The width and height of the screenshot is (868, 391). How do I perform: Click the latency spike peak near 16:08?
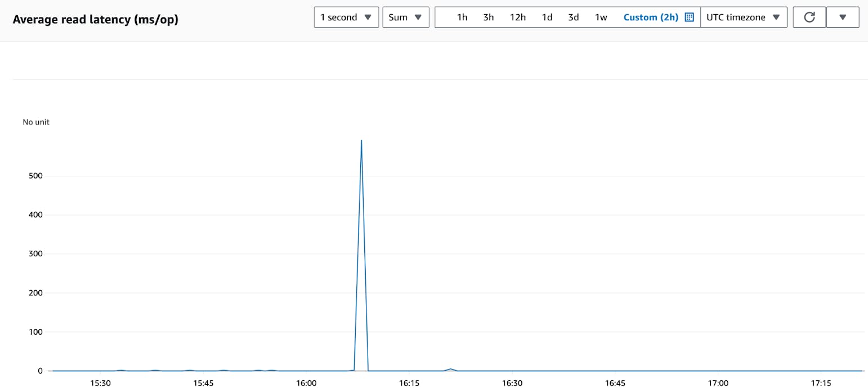(361, 140)
